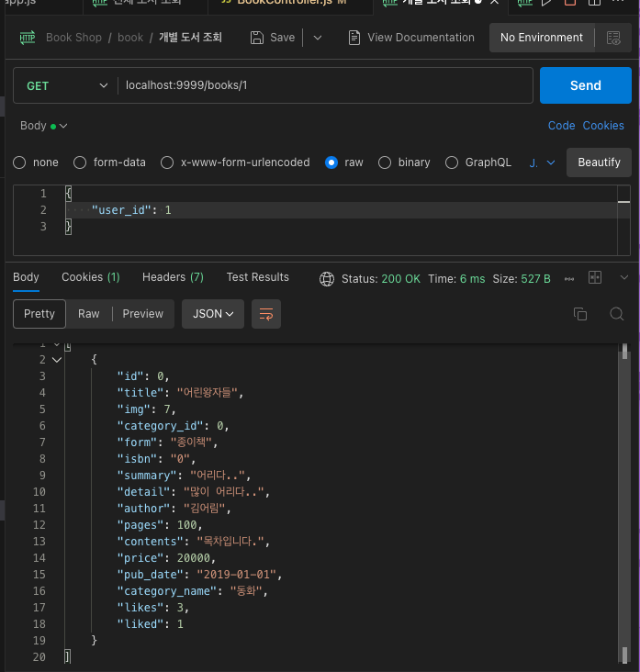Select the none body type
Image resolution: width=640 pixels, height=672 pixels.
[x=19, y=162]
